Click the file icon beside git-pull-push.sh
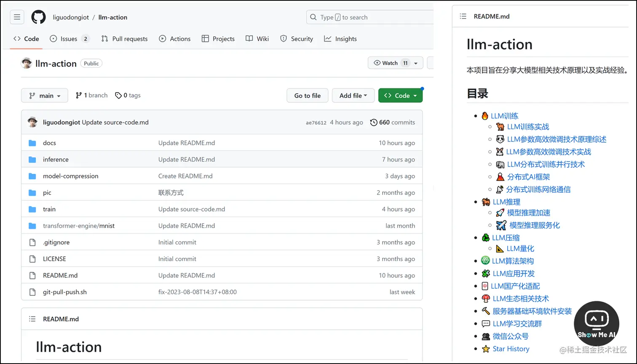 [32, 292]
